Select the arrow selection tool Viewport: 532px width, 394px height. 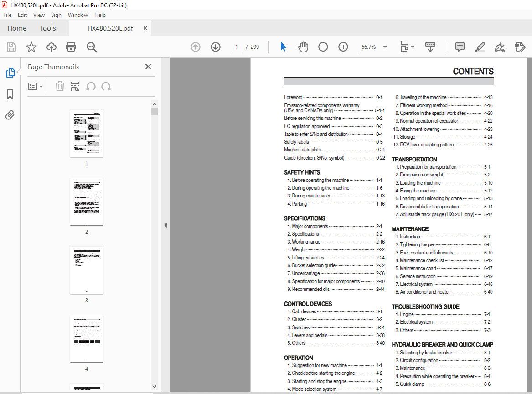(x=283, y=47)
